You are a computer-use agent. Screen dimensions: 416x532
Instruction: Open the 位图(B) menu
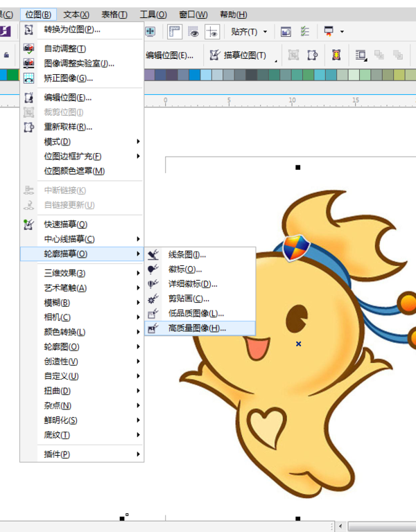pos(38,15)
